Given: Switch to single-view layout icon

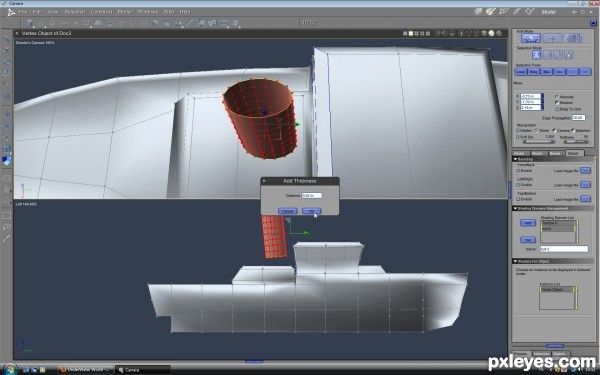Looking at the screenshot, I should 405,34.
